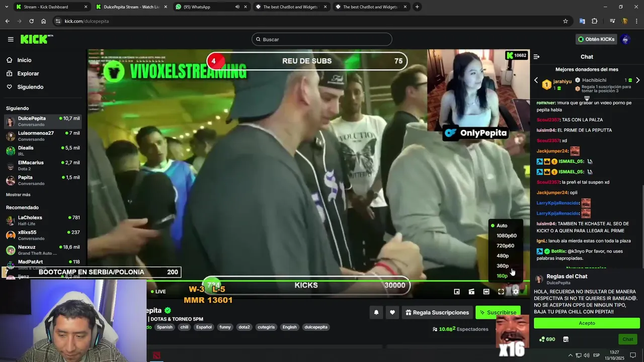Image resolution: width=644 pixels, height=362 pixels.
Task: Click the cutegirls stream tag
Action: [266, 327]
